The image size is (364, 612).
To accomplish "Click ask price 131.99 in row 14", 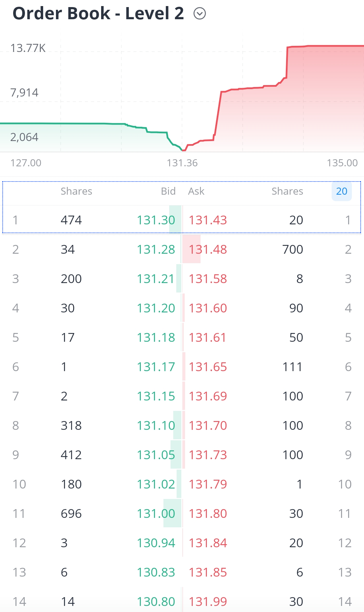I will coord(208,602).
